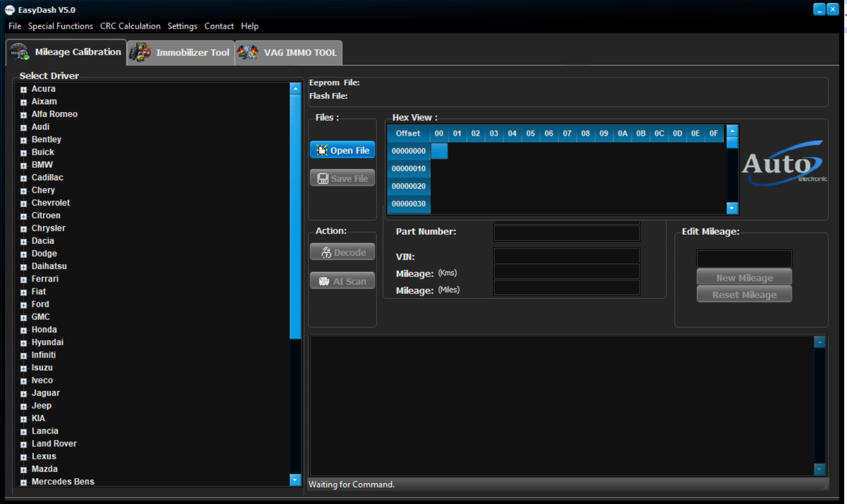The width and height of the screenshot is (847, 504).
Task: Open the CRC Calculation menu
Action: (x=130, y=26)
